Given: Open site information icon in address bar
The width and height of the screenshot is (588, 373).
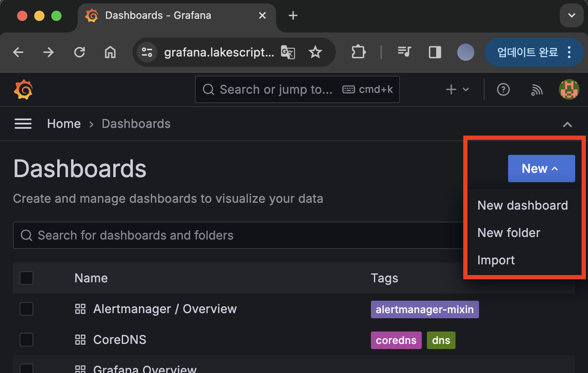Looking at the screenshot, I should [147, 52].
